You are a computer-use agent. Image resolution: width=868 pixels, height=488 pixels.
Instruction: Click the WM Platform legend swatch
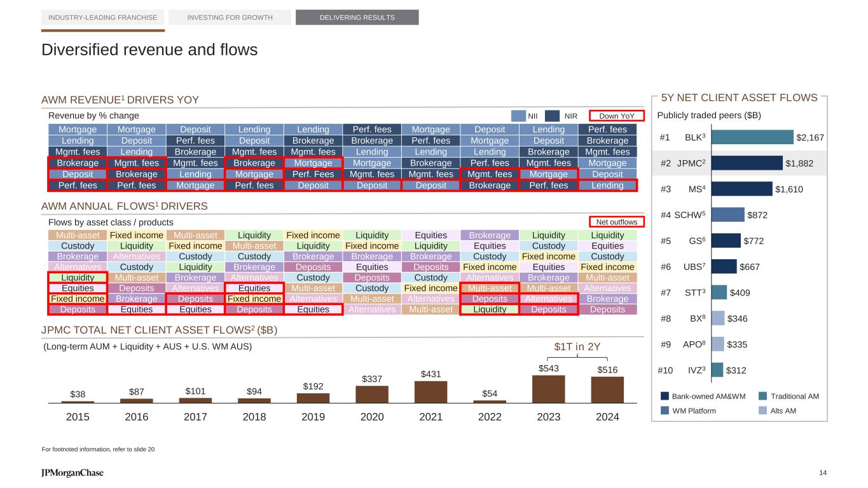point(665,410)
